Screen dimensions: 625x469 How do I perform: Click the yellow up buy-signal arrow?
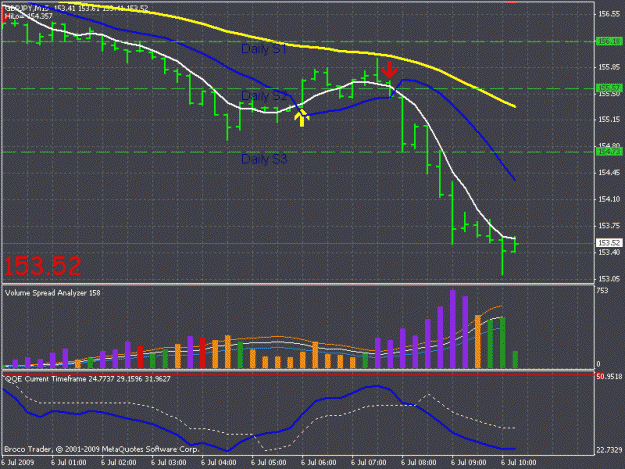pyautogui.click(x=302, y=119)
